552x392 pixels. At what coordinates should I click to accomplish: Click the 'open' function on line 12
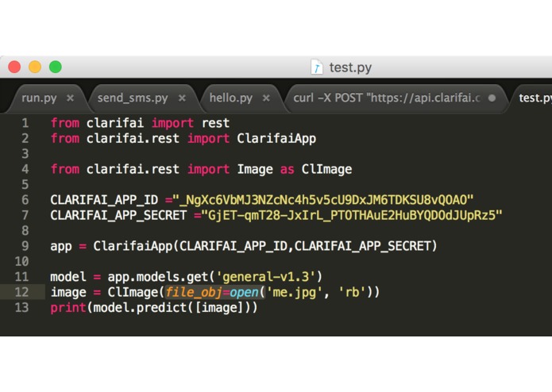[244, 293]
